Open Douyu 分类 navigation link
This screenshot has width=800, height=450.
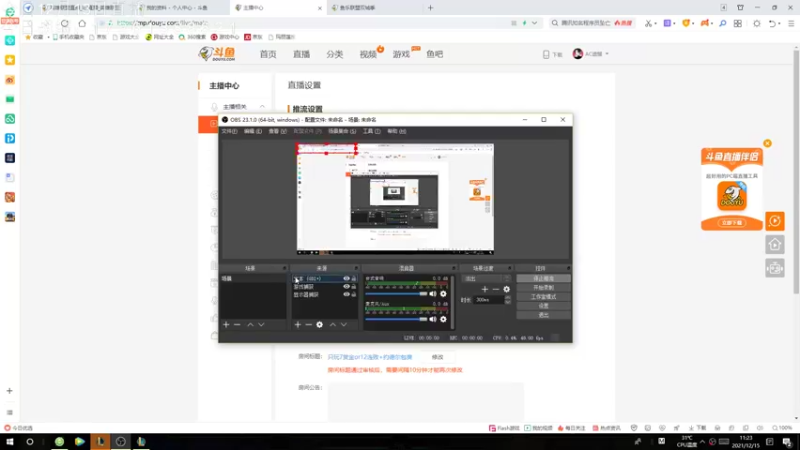pos(335,54)
